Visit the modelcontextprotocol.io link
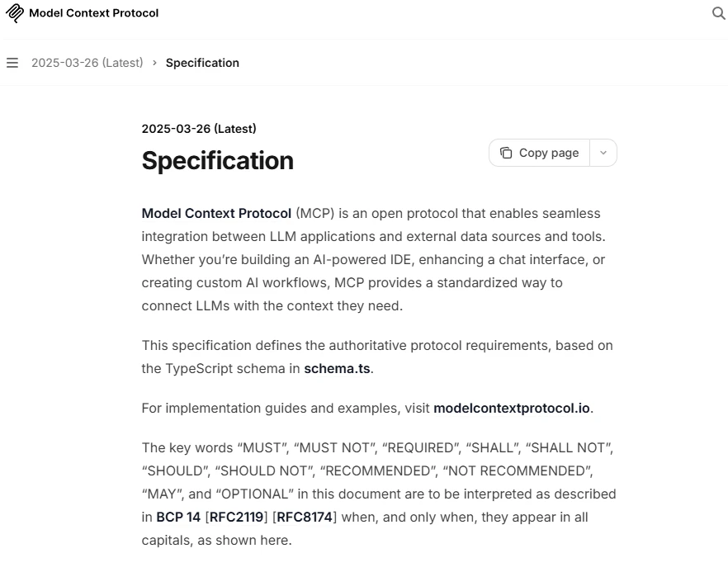This screenshot has height=572, width=728. click(512, 408)
